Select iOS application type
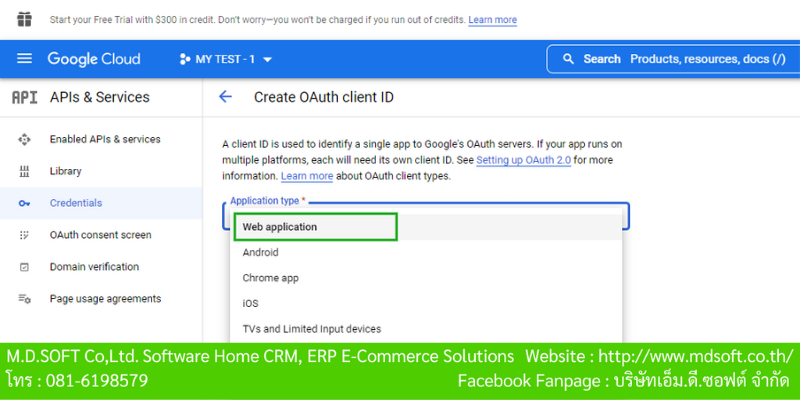Image resolution: width=800 pixels, height=400 pixels. 426,304
